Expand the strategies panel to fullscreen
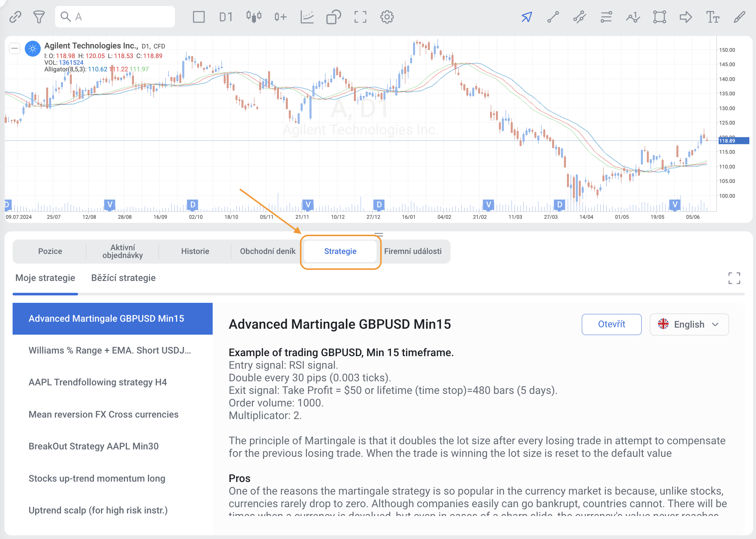 734,278
